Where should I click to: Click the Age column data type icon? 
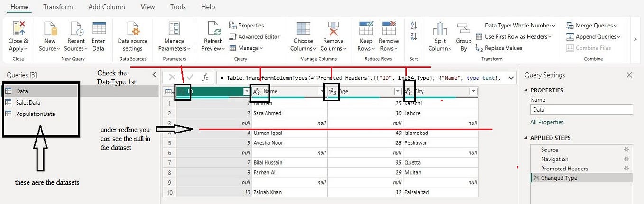332,91
